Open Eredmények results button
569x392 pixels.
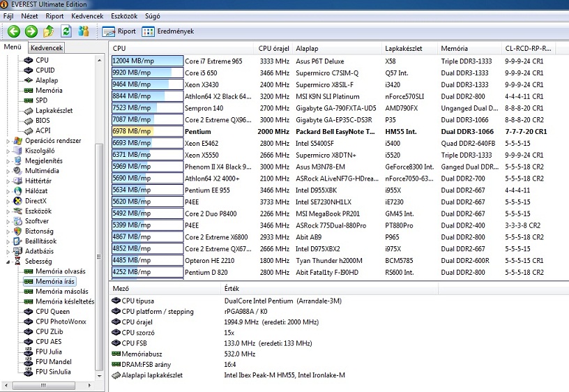[168, 31]
